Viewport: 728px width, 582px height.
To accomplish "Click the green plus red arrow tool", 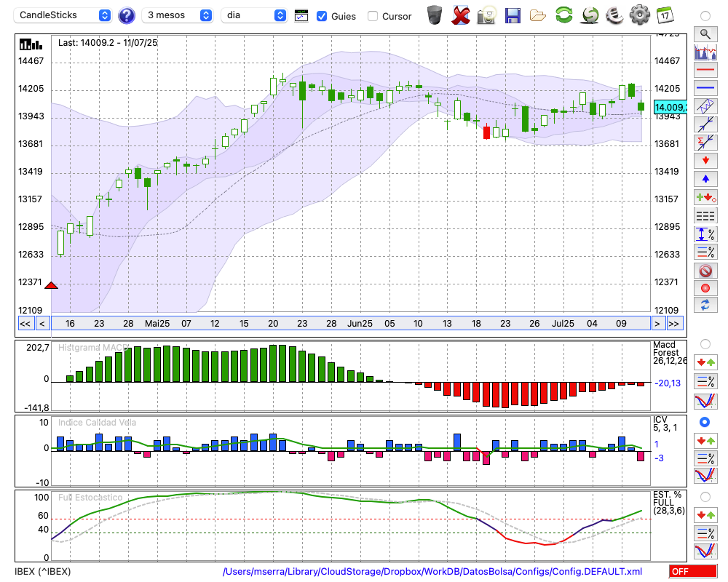I will (x=705, y=198).
